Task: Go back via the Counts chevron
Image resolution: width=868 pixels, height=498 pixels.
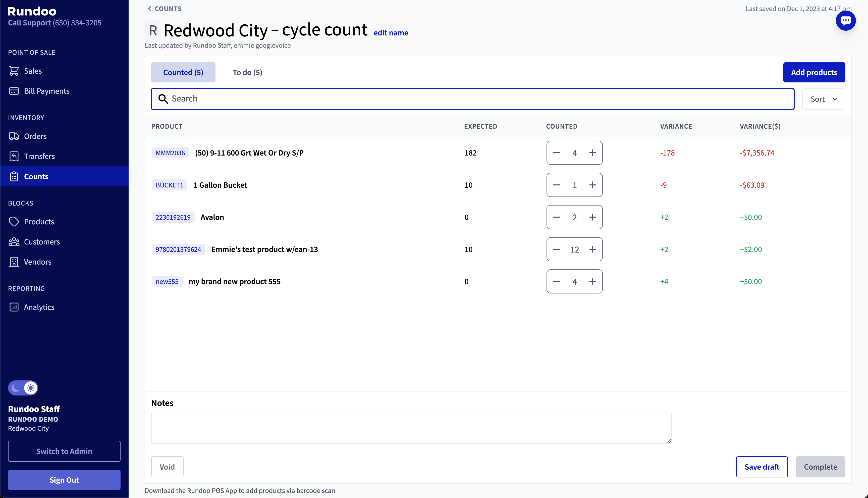Action: [x=150, y=9]
